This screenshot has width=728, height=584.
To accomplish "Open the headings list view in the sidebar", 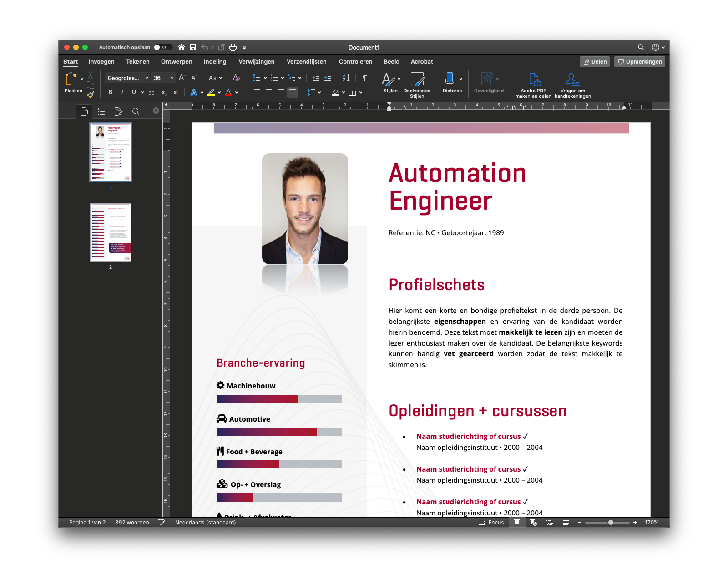I will point(101,111).
